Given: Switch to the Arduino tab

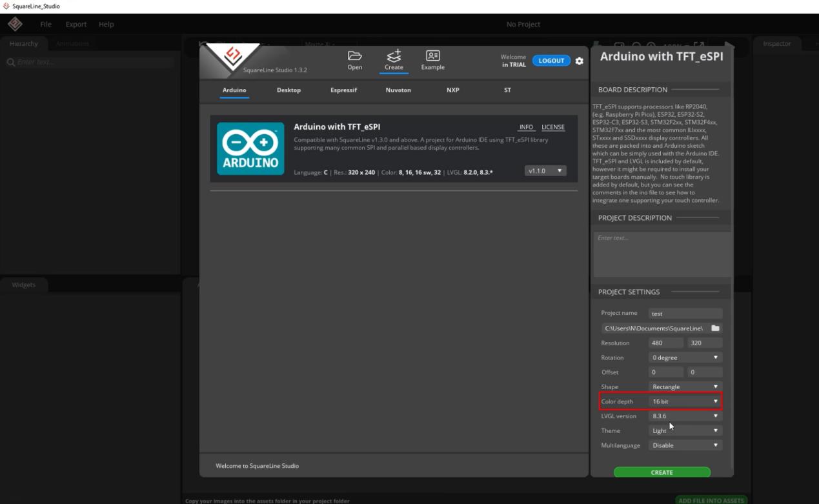Looking at the screenshot, I should tap(234, 90).
